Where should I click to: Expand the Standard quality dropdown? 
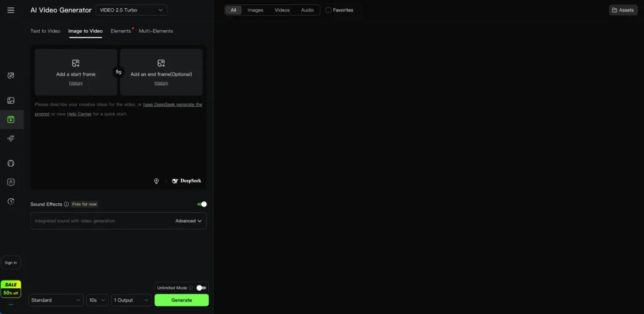coord(56,300)
